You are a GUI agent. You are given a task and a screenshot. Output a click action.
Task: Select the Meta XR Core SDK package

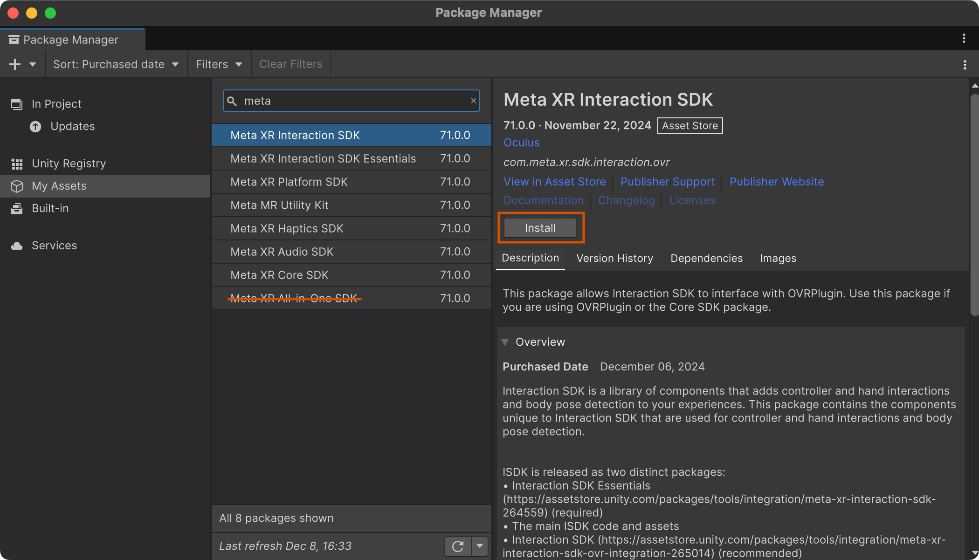(x=279, y=275)
